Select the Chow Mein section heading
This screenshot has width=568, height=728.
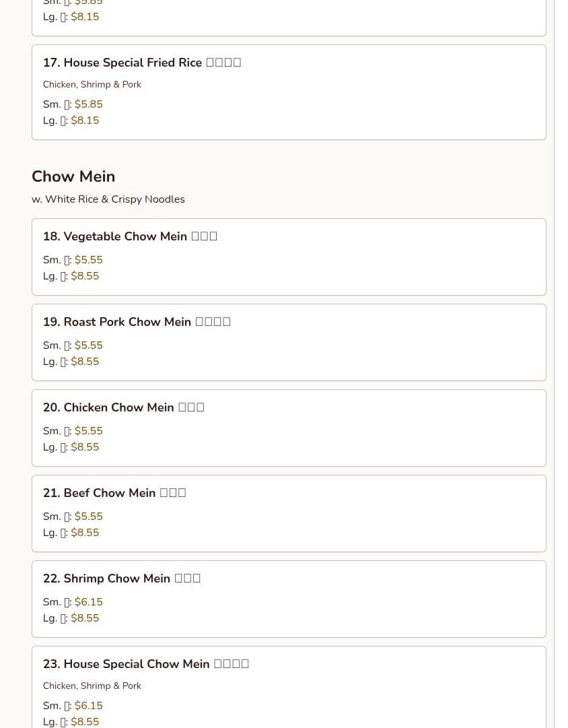click(x=73, y=176)
